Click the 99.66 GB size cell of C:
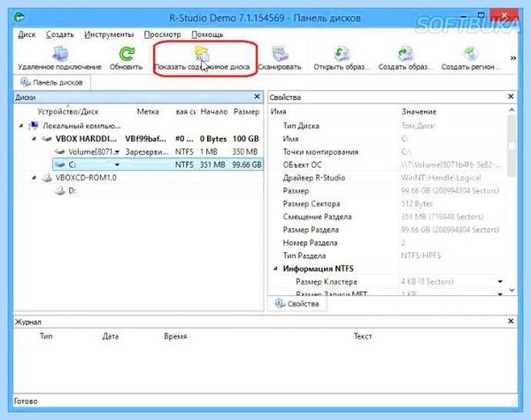This screenshot has height=420, width=531. tap(247, 164)
